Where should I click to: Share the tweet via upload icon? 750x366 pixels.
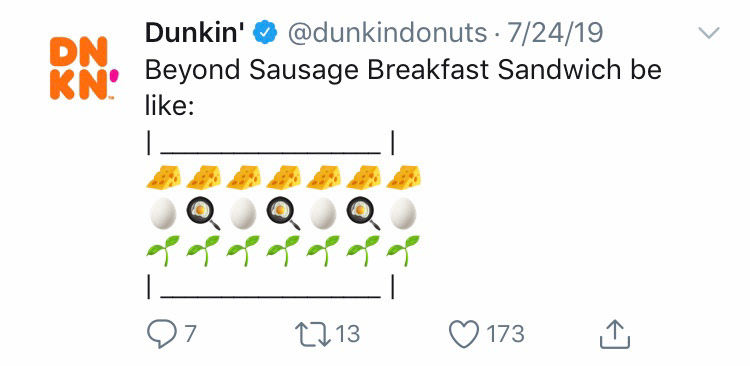(x=615, y=333)
